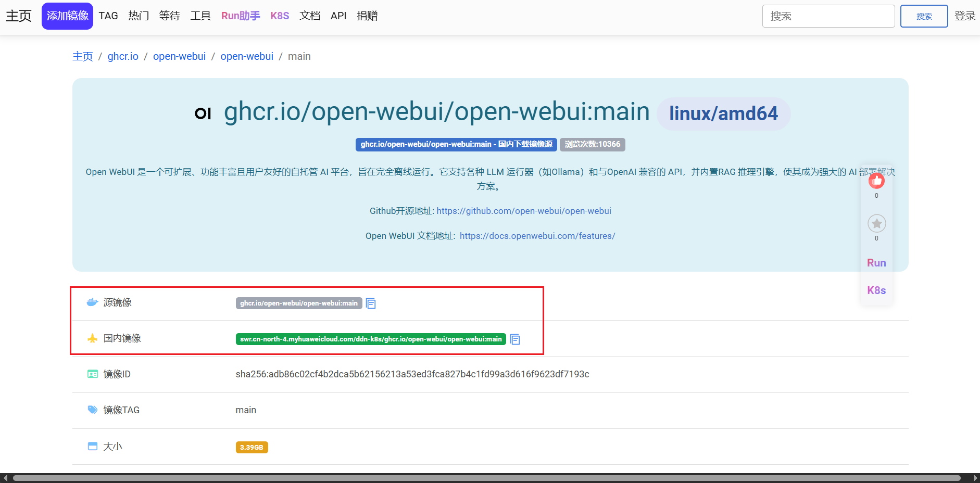Open the API navigation item
980x483 pixels.
[x=338, y=16]
